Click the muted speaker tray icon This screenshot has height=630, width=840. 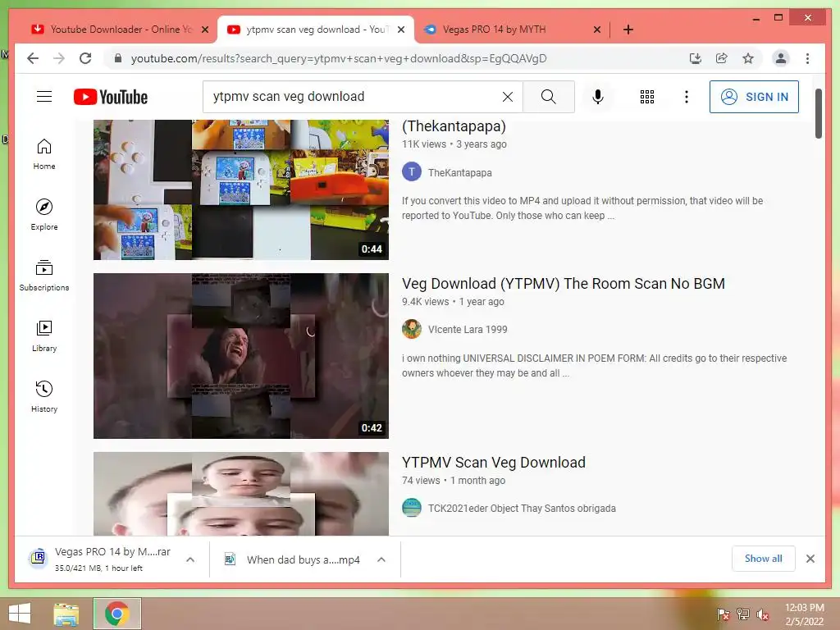[x=763, y=614]
